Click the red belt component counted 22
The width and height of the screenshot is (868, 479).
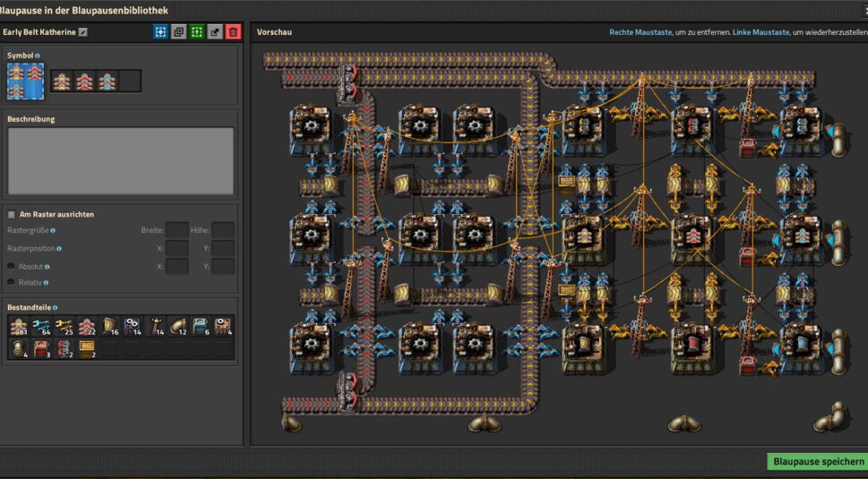tap(86, 326)
